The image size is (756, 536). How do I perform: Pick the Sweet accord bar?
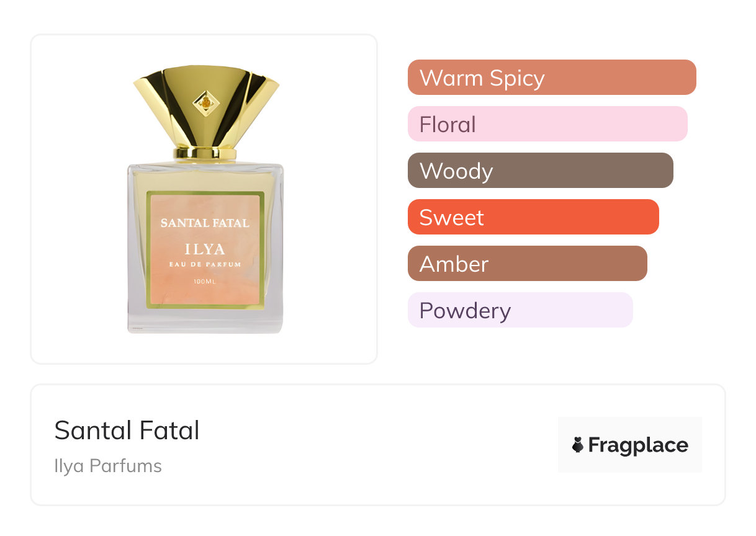tap(533, 217)
